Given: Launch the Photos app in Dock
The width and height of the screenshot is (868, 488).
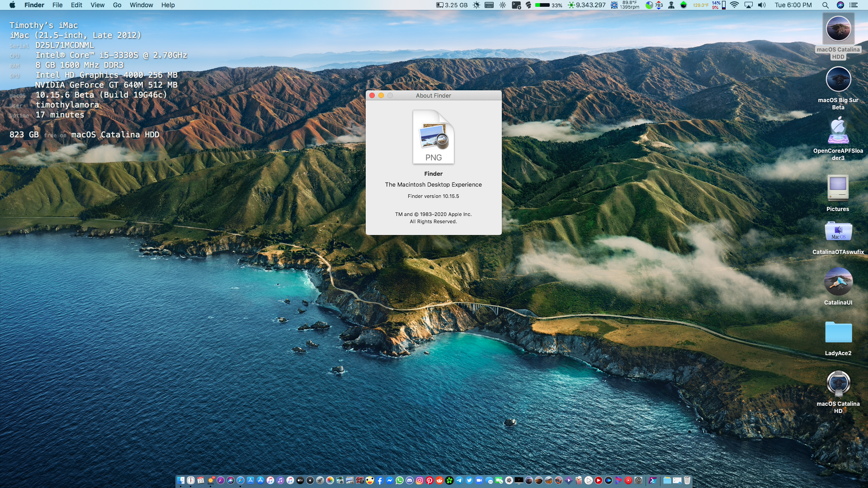Looking at the screenshot, I should pos(330,480).
